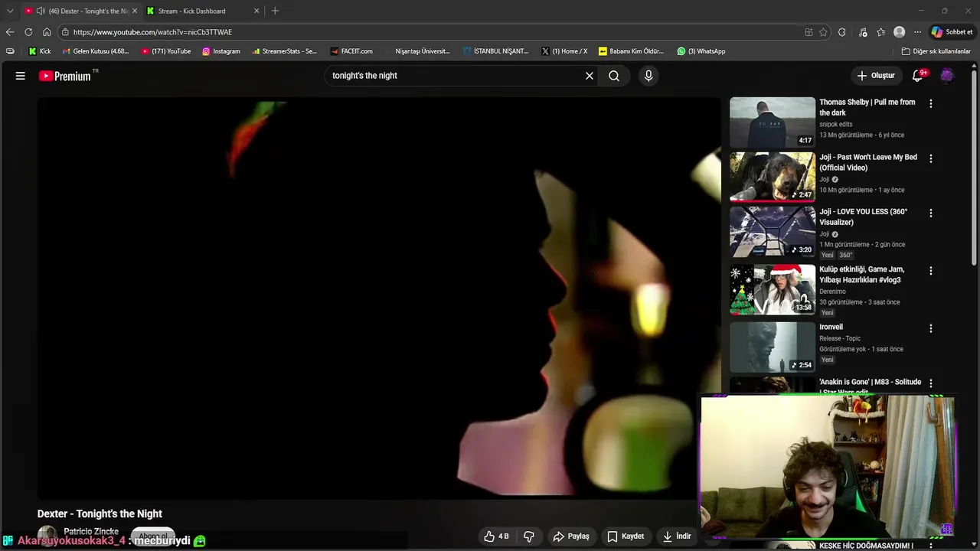Click the magnifier search button
The height and width of the screenshot is (551, 980).
tap(614, 76)
